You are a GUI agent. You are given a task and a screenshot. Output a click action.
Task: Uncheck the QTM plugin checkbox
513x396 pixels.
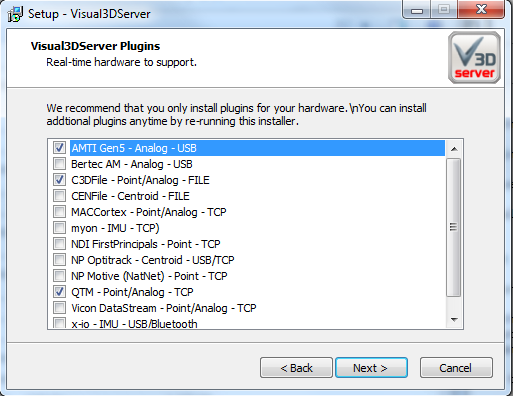point(59,291)
